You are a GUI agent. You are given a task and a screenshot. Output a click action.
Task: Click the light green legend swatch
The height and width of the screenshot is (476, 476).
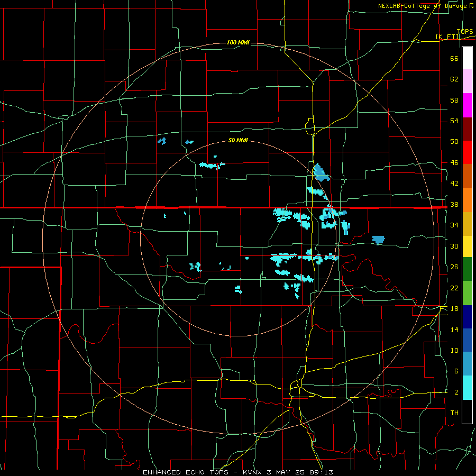467,293
